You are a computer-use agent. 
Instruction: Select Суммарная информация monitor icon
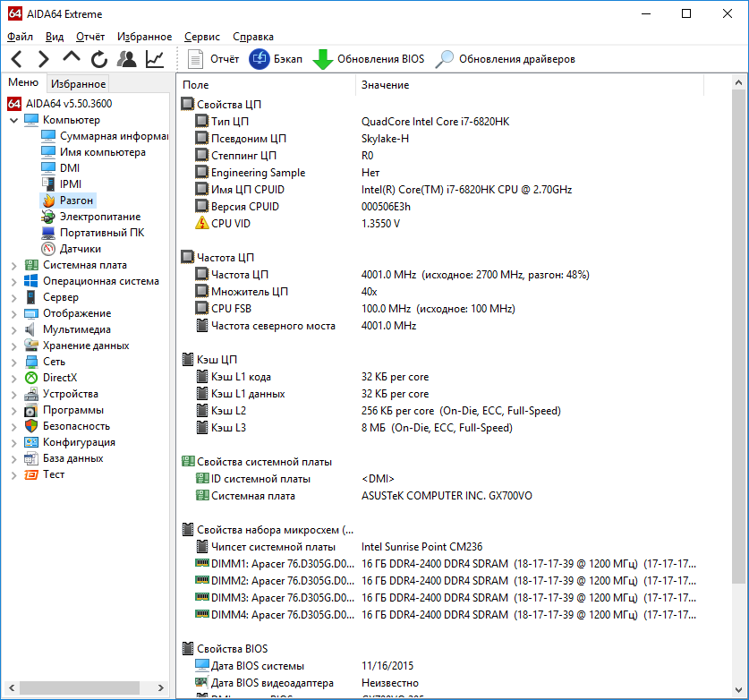pyautogui.click(x=48, y=136)
